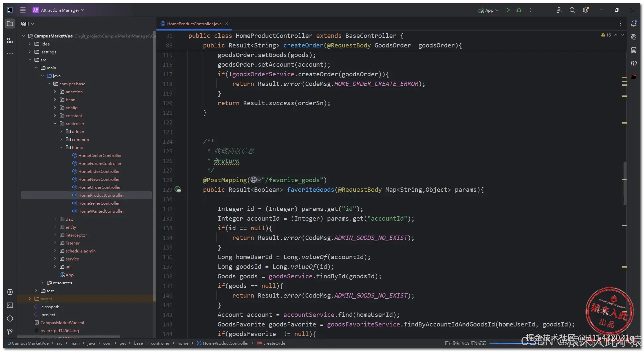This screenshot has height=352, width=644.
Task: Click the favoriteGoods endpoint gutter icon
Action: click(178, 190)
